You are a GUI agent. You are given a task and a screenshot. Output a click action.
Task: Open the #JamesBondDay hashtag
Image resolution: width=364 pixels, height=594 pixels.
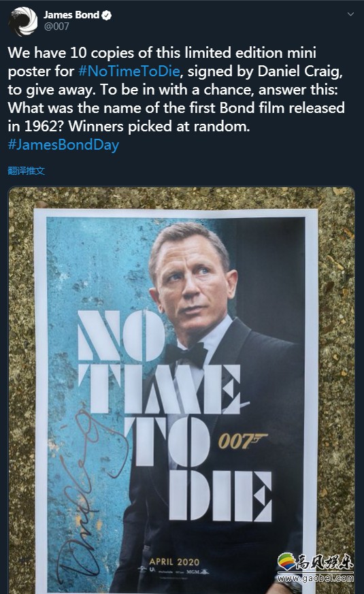pyautogui.click(x=63, y=145)
